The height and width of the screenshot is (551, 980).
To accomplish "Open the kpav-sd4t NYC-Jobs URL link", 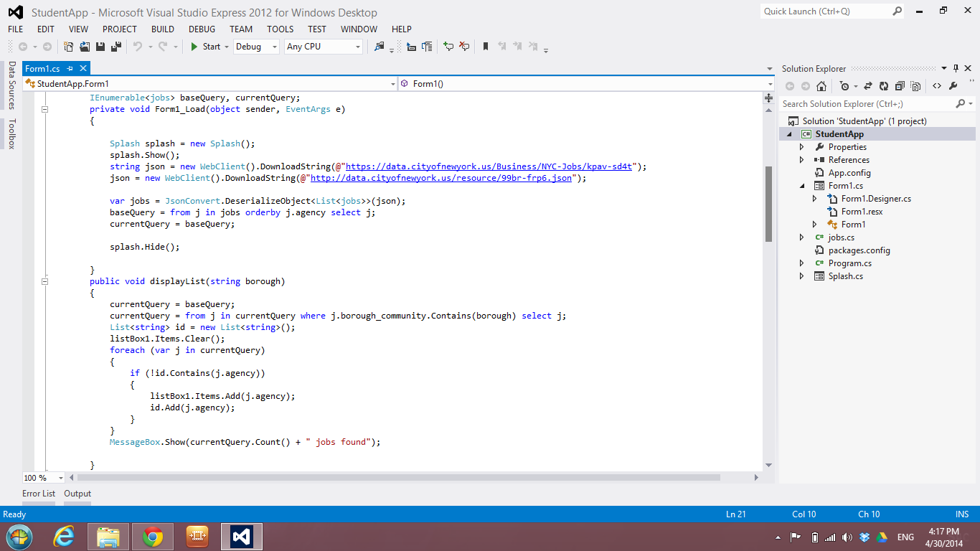I will click(x=489, y=166).
